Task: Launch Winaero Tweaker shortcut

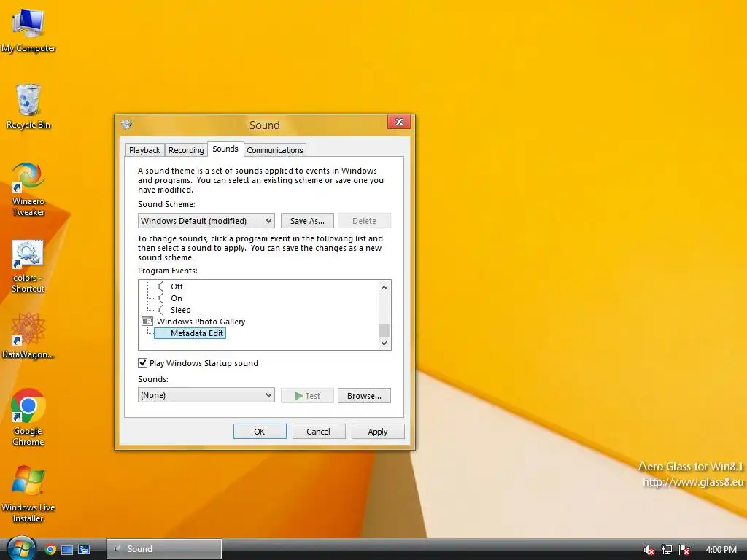Action: tap(28, 189)
